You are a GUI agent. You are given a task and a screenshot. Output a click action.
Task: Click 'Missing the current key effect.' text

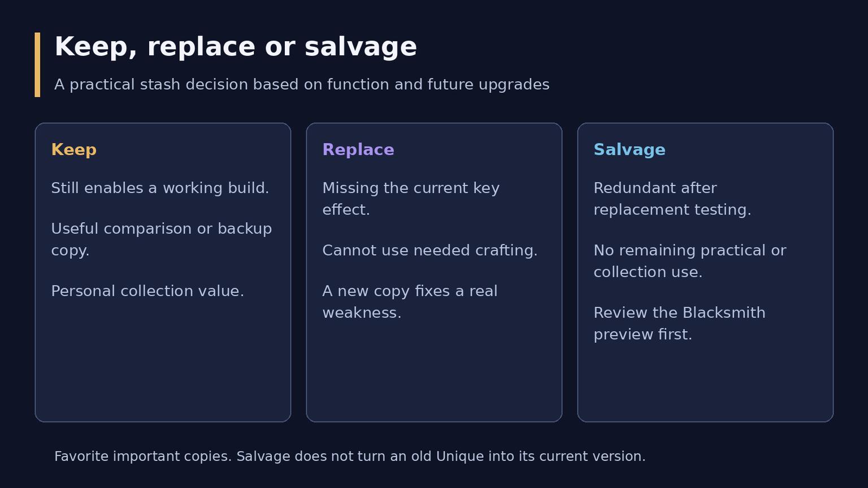(411, 199)
